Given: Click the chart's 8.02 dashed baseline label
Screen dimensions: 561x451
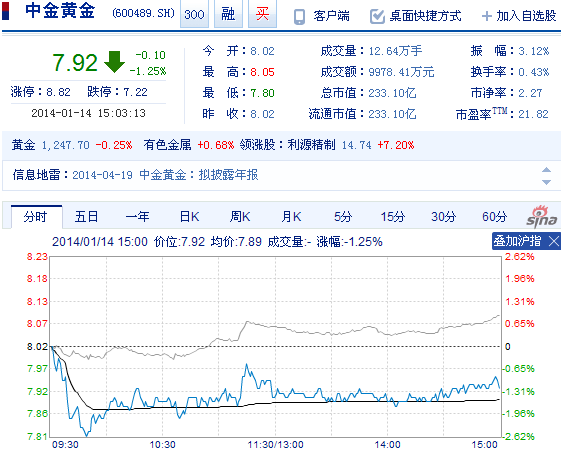Looking at the screenshot, I should click(37, 347).
